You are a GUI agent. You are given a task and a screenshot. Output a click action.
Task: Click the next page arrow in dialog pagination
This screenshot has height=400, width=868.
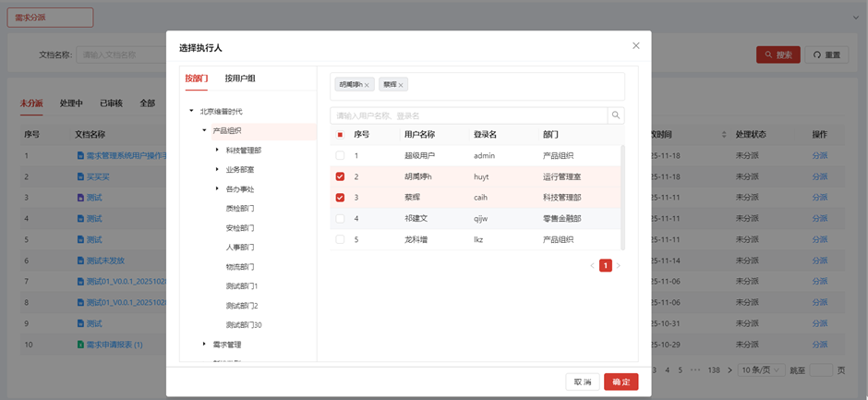(619, 266)
